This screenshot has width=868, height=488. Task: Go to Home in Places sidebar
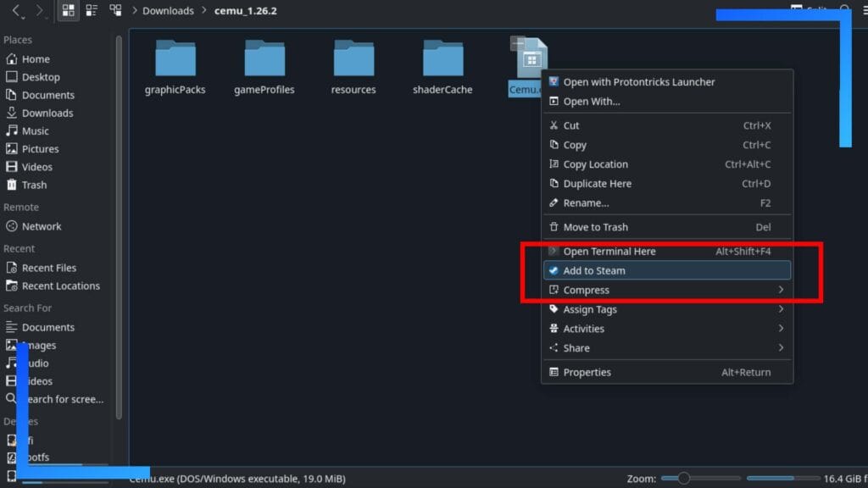(35, 59)
